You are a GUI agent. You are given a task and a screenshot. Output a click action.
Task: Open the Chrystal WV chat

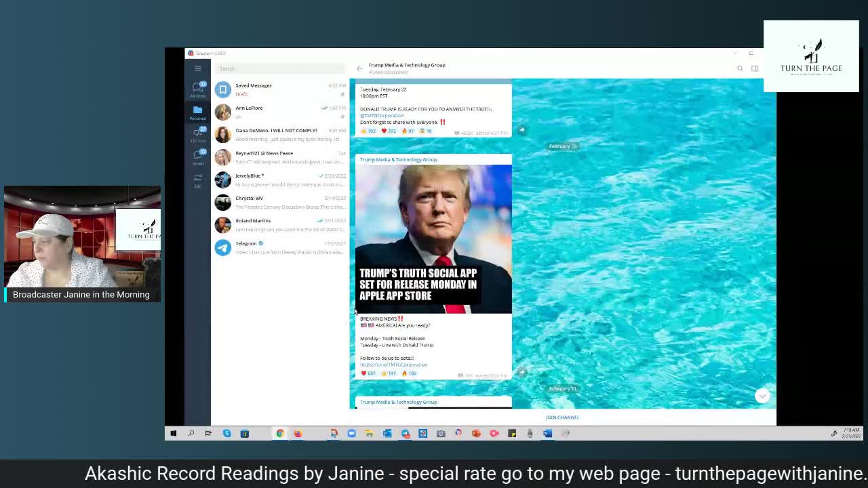pyautogui.click(x=280, y=202)
